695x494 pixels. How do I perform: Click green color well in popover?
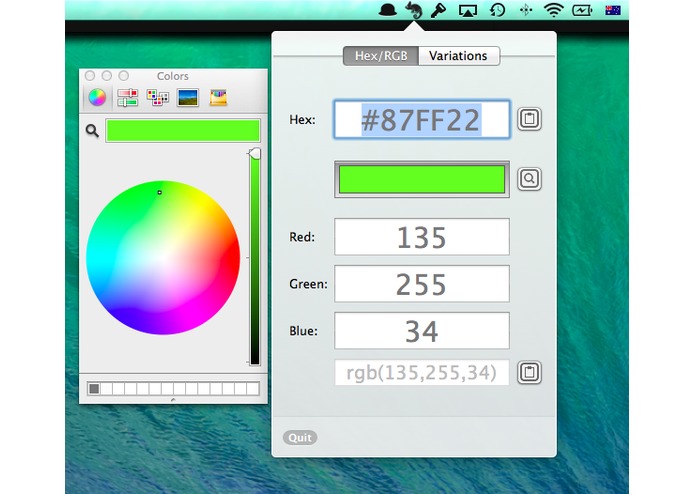pos(422,179)
